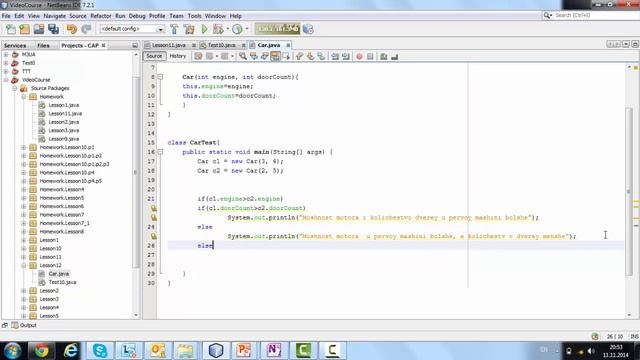Click the New File toolbar icon

click(11, 29)
